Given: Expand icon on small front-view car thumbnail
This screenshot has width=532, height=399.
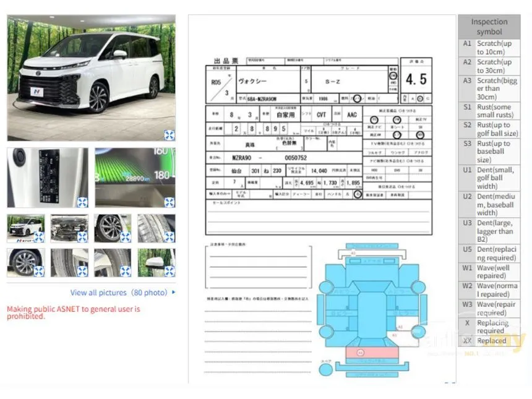Looking at the screenshot, I should click(x=39, y=237).
